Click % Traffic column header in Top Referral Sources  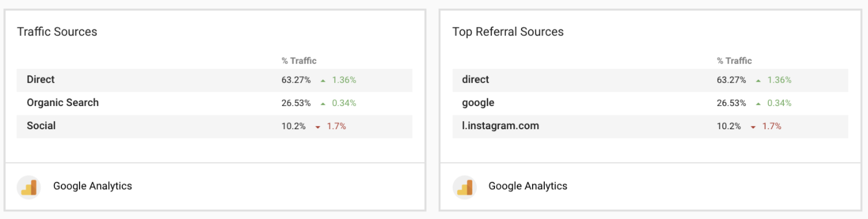(x=735, y=61)
